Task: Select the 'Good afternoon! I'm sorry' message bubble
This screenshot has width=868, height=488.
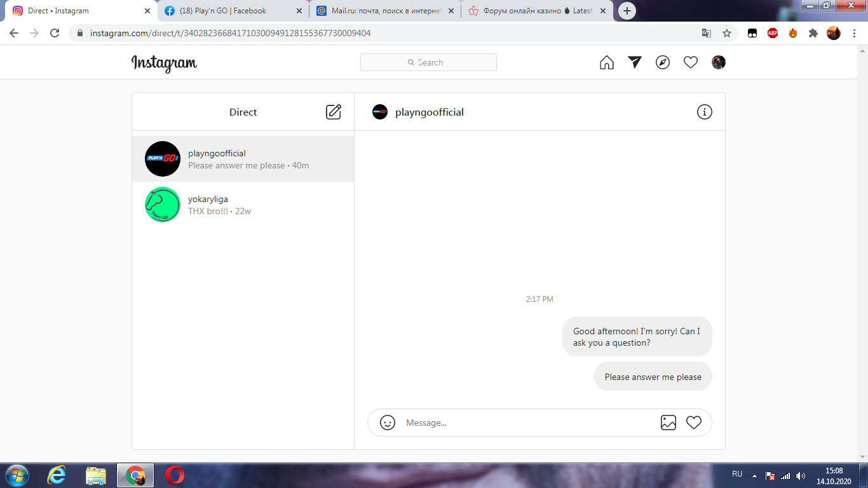Action: 637,337
